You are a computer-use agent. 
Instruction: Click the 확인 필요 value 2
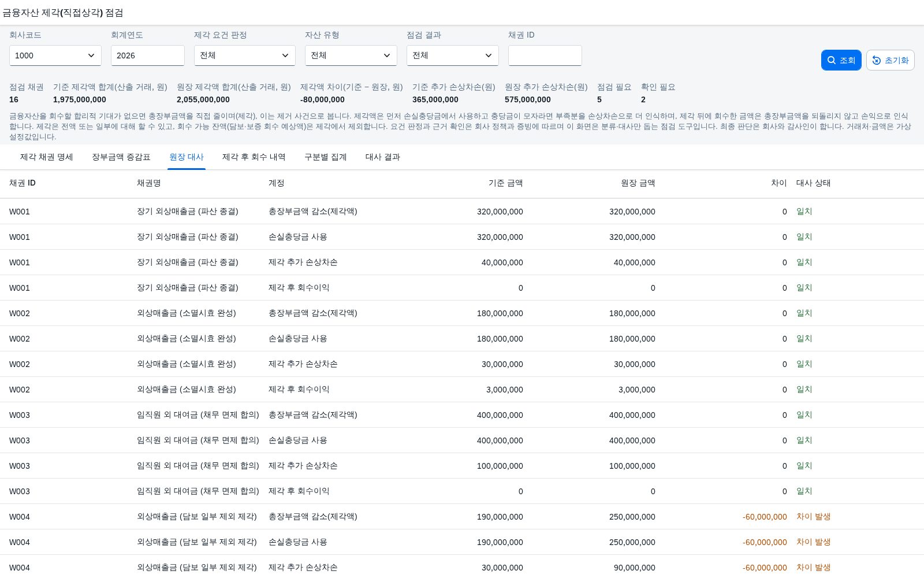pos(643,99)
